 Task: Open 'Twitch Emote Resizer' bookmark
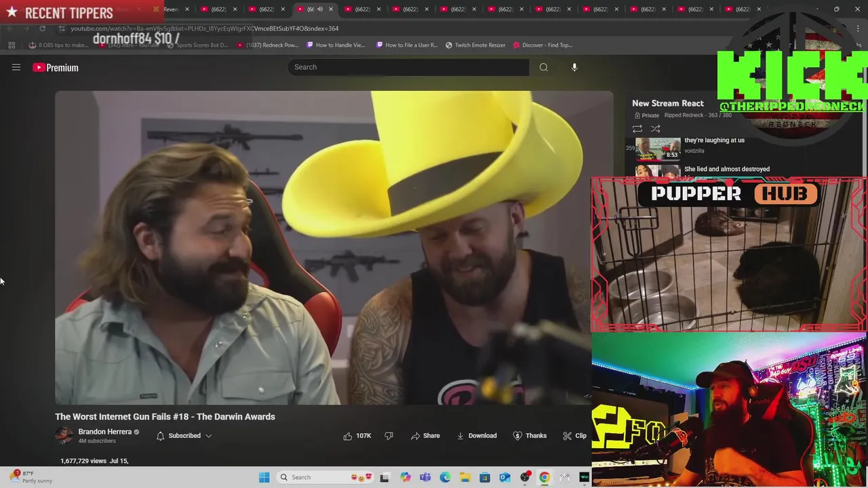point(475,45)
